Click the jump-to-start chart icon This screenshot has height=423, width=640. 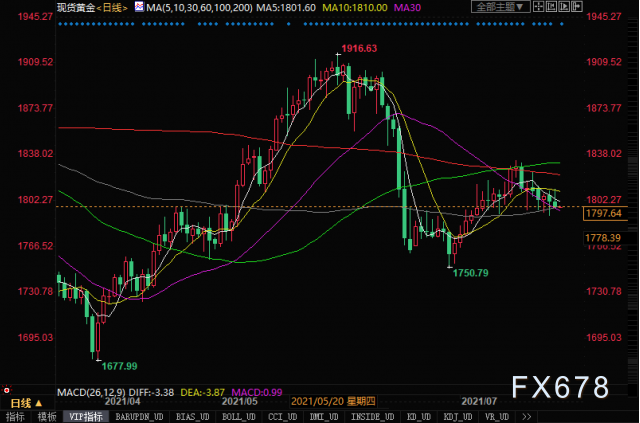tap(551, 7)
